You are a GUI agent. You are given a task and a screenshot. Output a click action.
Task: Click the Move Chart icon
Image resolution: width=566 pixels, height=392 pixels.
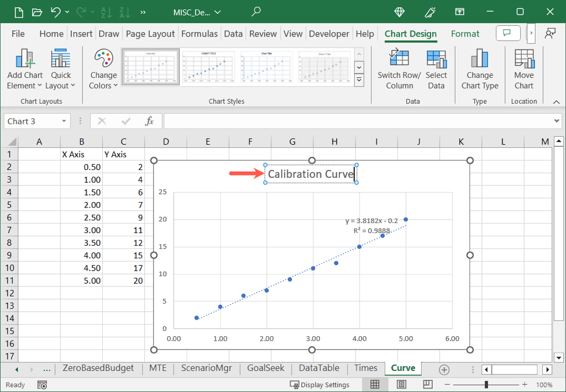523,59
